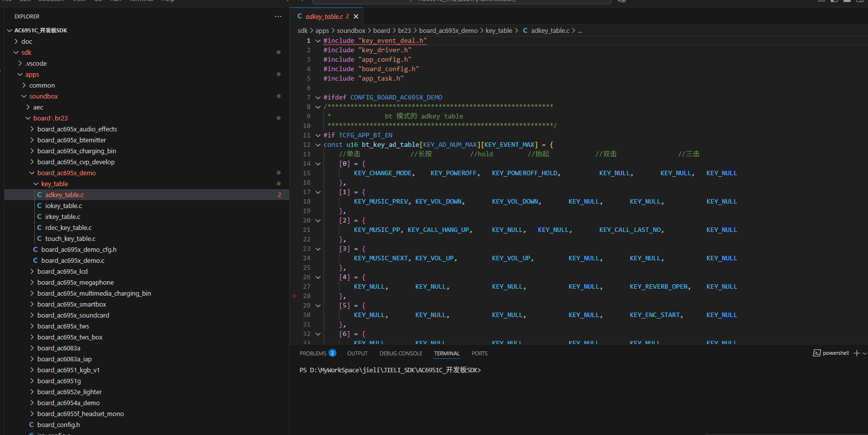Fold the #if TCFG_APP_BT_EN block at line 11

pos(318,135)
